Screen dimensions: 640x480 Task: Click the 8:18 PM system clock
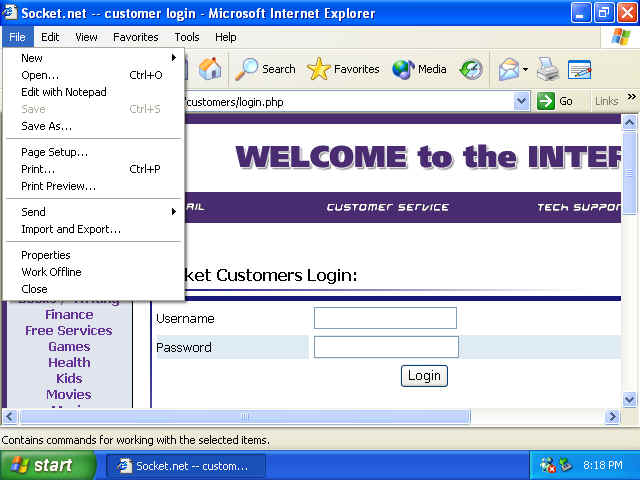coord(602,465)
